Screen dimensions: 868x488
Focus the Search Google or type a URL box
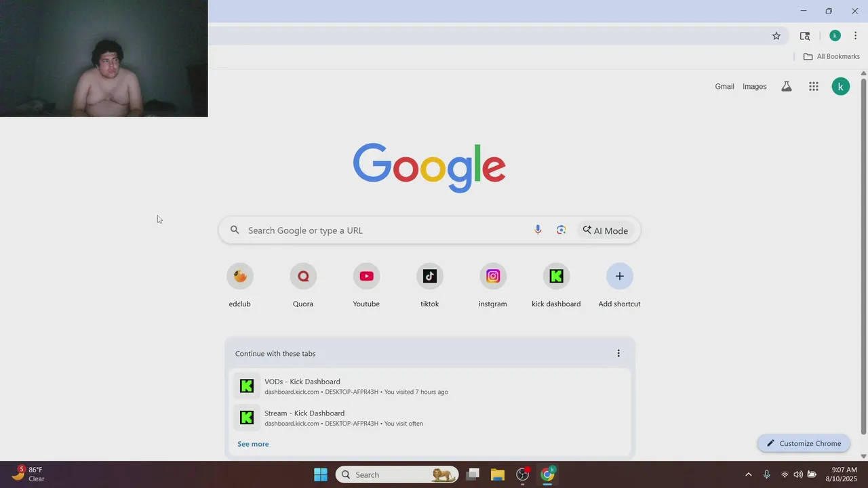pos(429,230)
